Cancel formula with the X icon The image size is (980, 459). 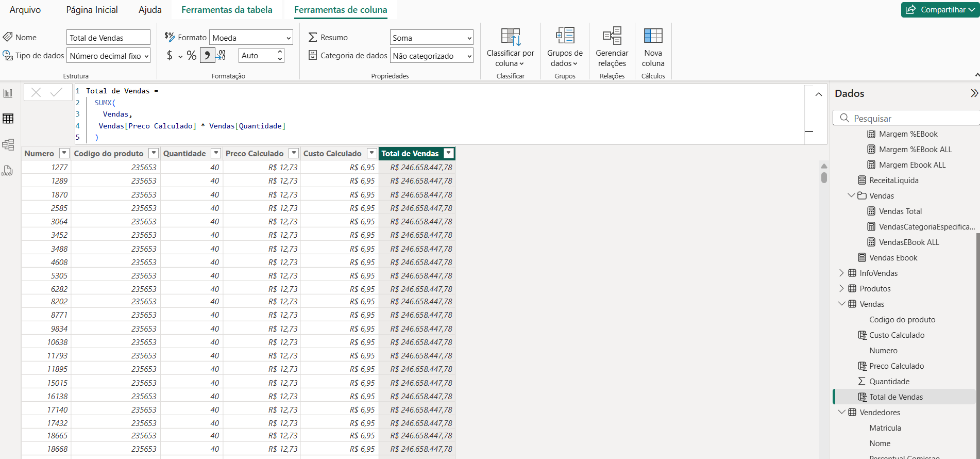(36, 92)
